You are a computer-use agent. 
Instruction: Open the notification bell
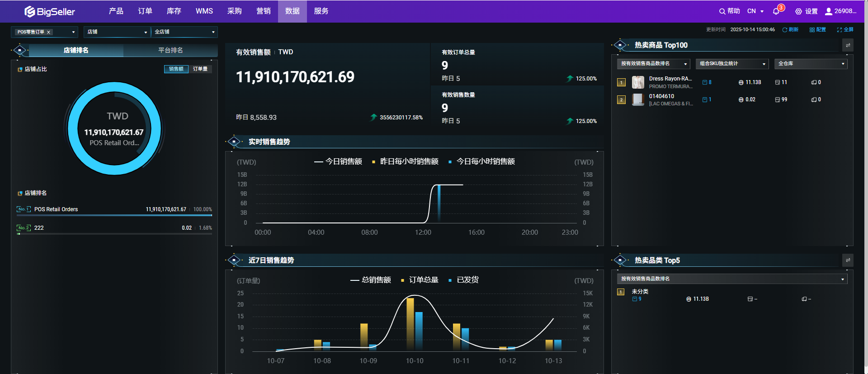776,11
